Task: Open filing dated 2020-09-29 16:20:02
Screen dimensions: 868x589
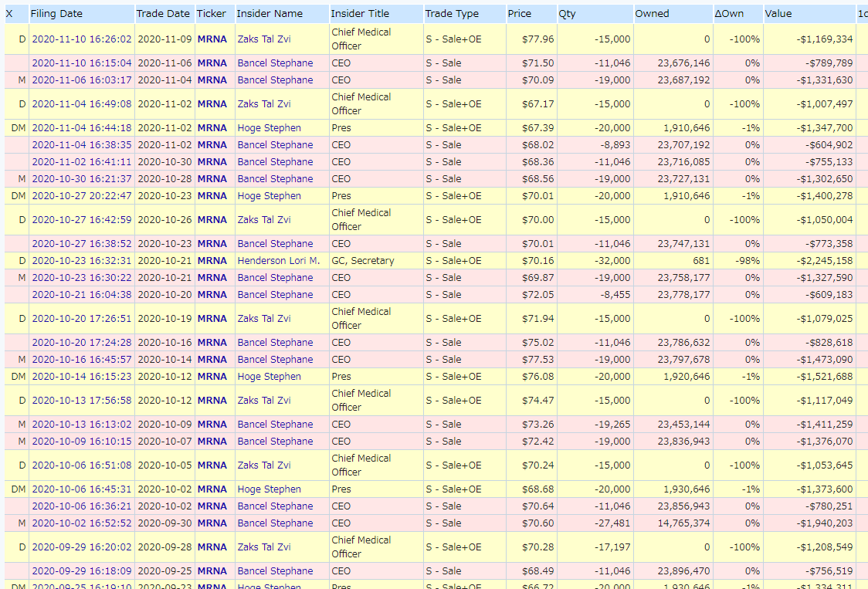Action: tap(82, 547)
